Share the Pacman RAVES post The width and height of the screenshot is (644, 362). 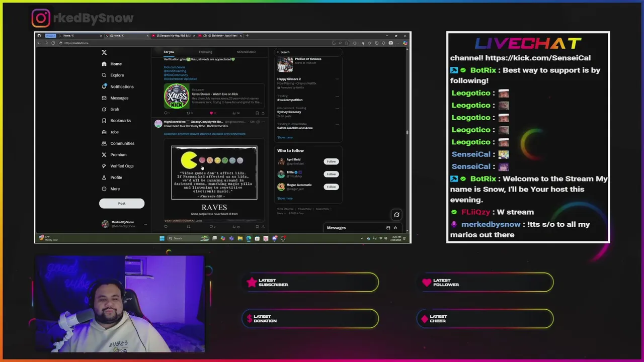[263, 227]
